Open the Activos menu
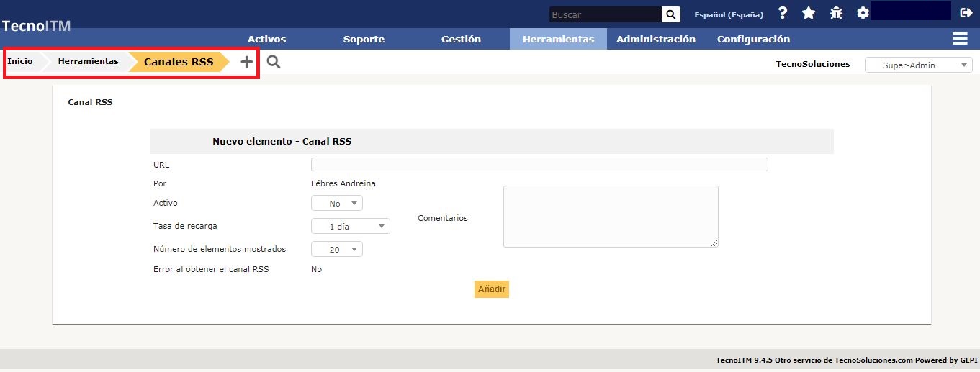Viewport: 980px width, 372px height. pos(266,39)
